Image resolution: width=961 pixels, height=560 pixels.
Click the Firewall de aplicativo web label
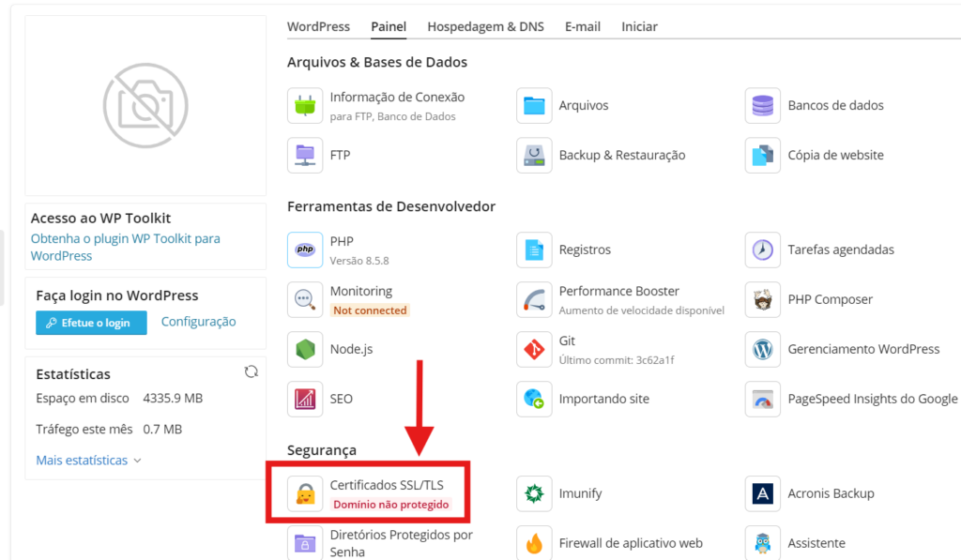coord(631,543)
